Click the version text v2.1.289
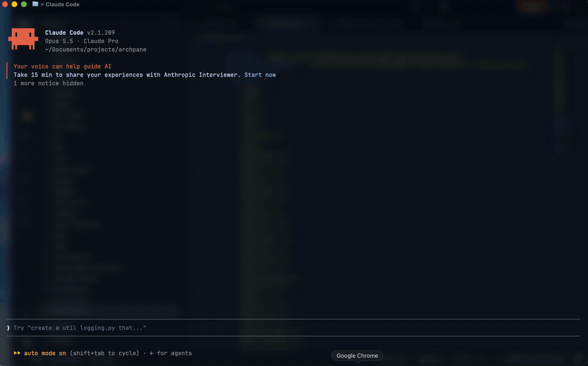The height and width of the screenshot is (366, 588). 101,33
